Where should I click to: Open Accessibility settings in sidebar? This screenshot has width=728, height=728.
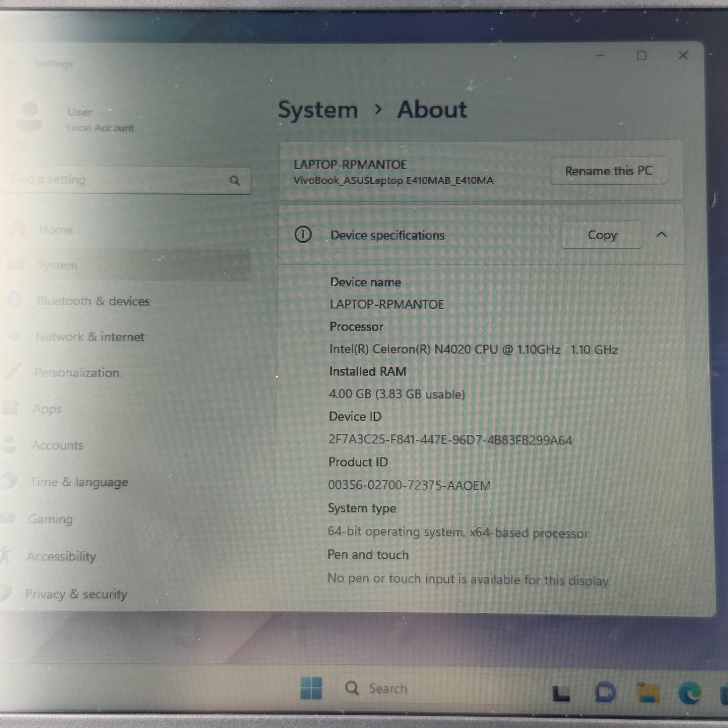coord(61,556)
